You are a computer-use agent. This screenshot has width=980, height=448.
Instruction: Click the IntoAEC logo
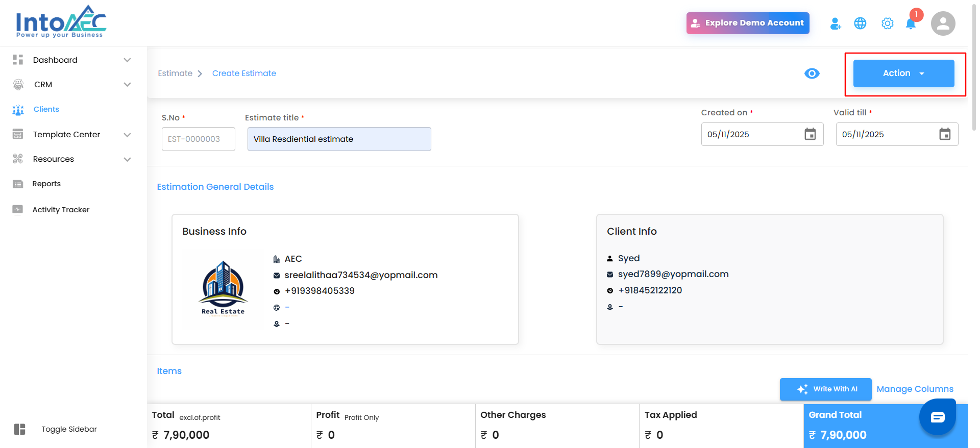(61, 22)
